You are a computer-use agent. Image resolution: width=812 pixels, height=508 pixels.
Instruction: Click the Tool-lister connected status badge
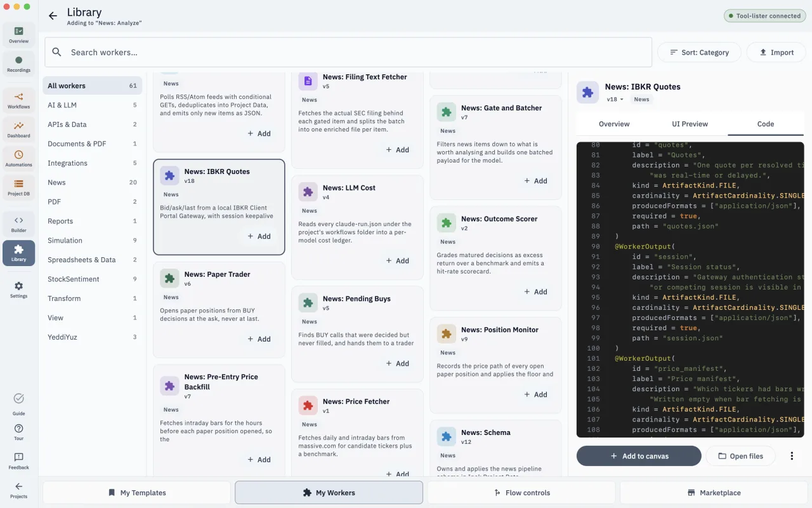(765, 16)
